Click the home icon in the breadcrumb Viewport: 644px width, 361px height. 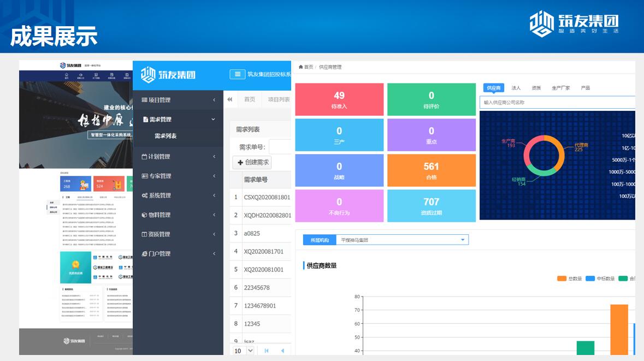point(300,67)
